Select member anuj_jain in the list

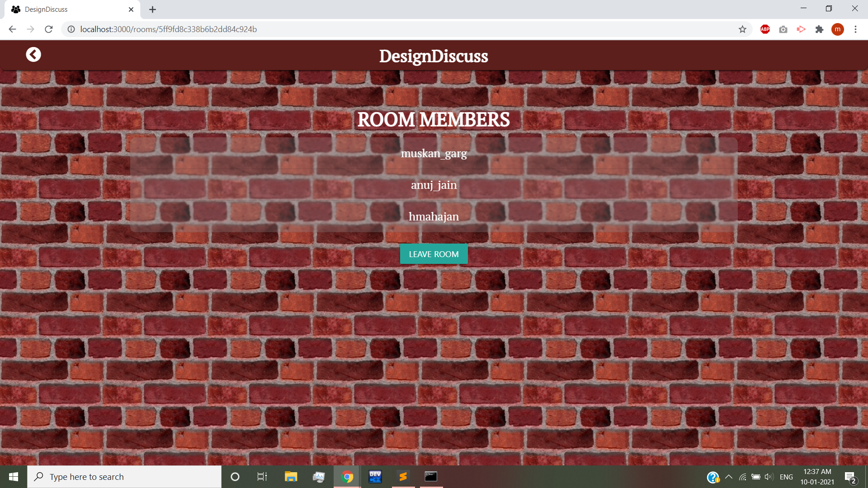pos(434,185)
